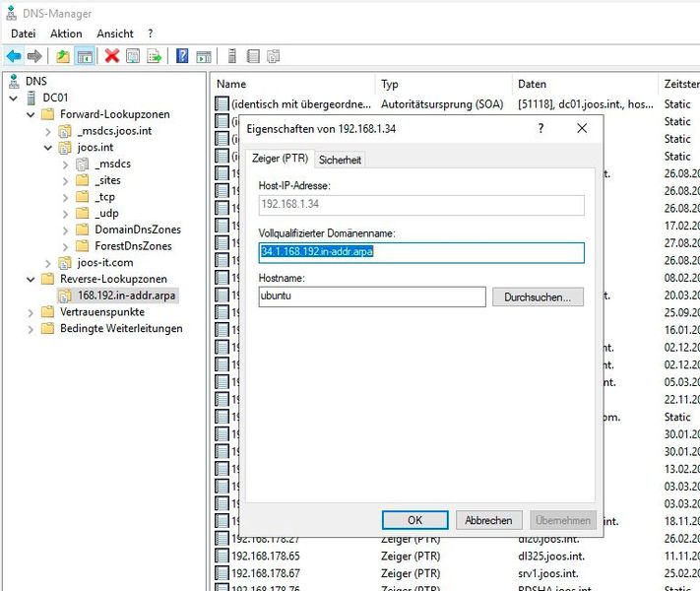Click the Show/Hide action pane icon

(204, 56)
